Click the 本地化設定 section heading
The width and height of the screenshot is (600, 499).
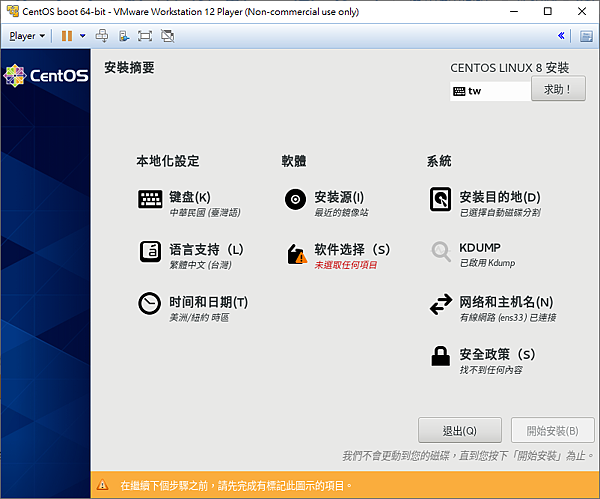[168, 161]
